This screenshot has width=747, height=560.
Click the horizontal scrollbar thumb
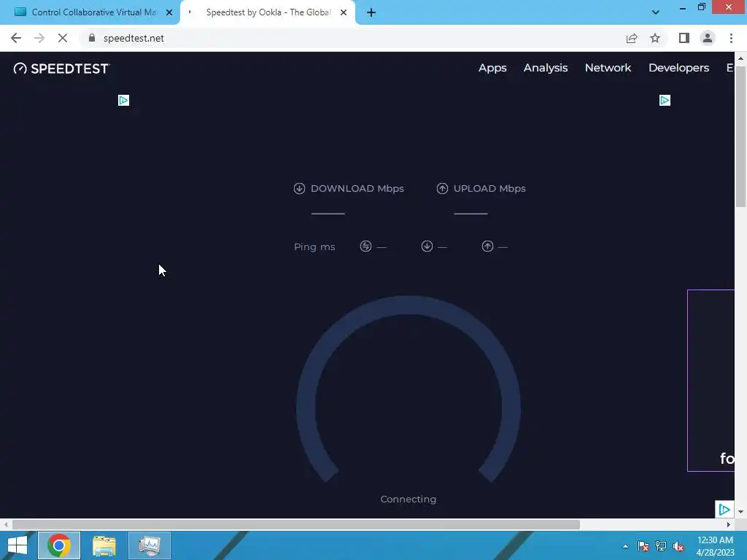pos(296,524)
